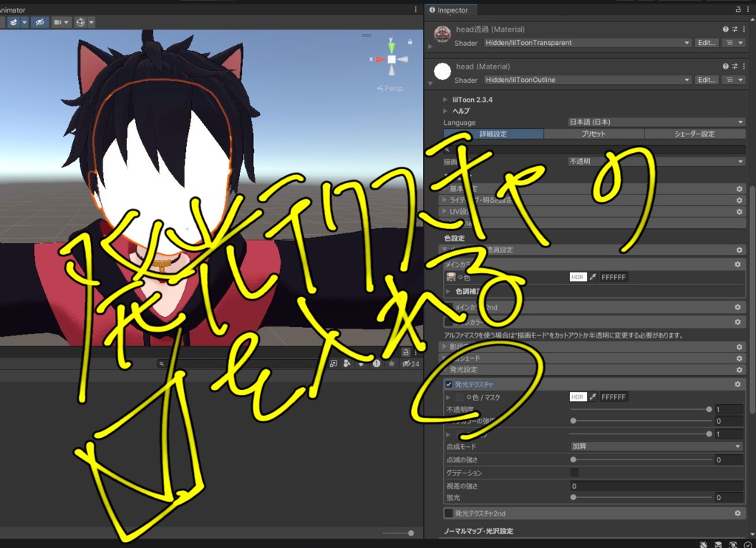Click the 視差の強さ value field
Image resolution: width=756 pixels, height=548 pixels.
[x=656, y=486]
